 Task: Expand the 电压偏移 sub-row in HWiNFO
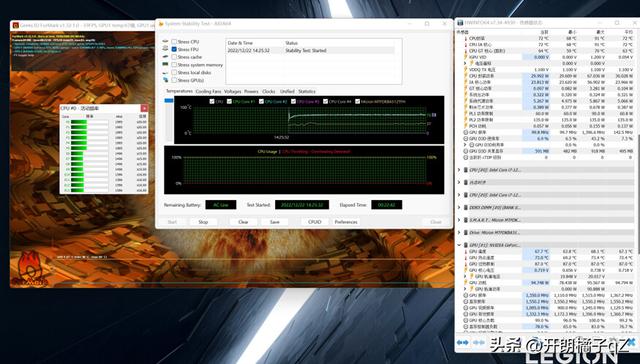[465, 64]
